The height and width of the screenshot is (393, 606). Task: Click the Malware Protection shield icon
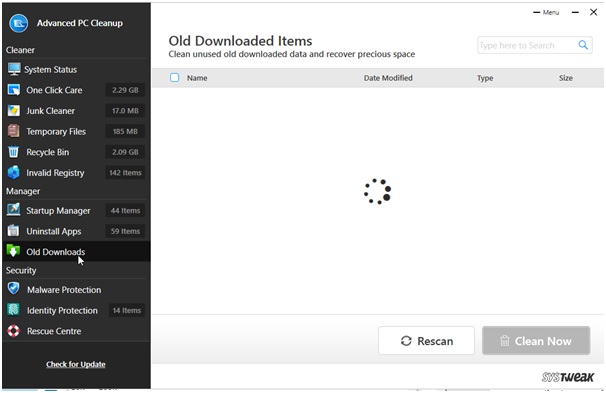click(x=14, y=289)
